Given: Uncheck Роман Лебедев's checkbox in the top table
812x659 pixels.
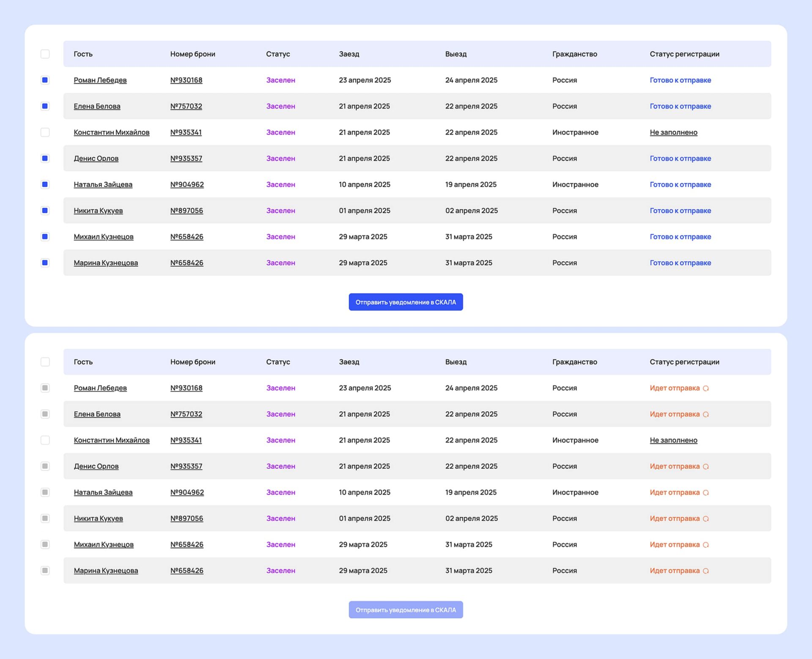Looking at the screenshot, I should pos(45,80).
